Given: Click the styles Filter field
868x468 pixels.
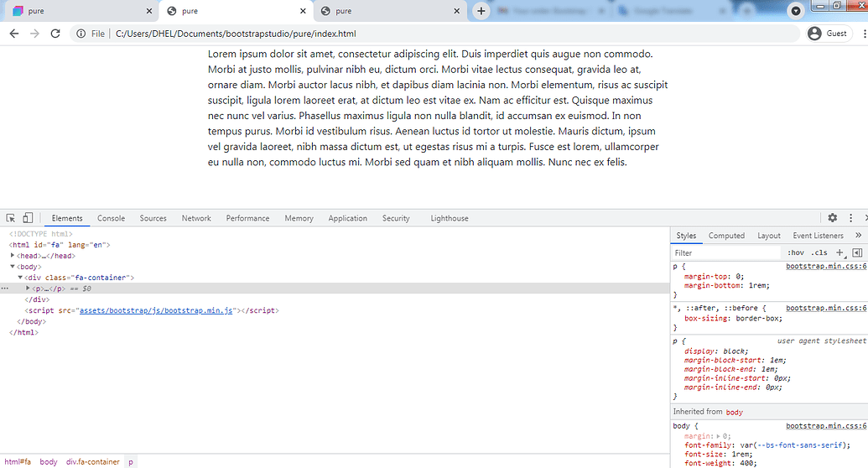Looking at the screenshot, I should (x=725, y=253).
